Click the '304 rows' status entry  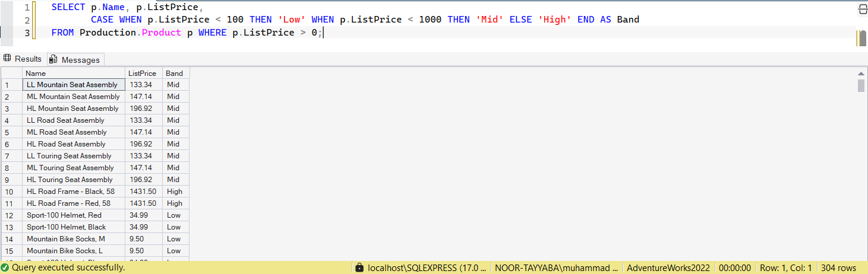(x=839, y=267)
